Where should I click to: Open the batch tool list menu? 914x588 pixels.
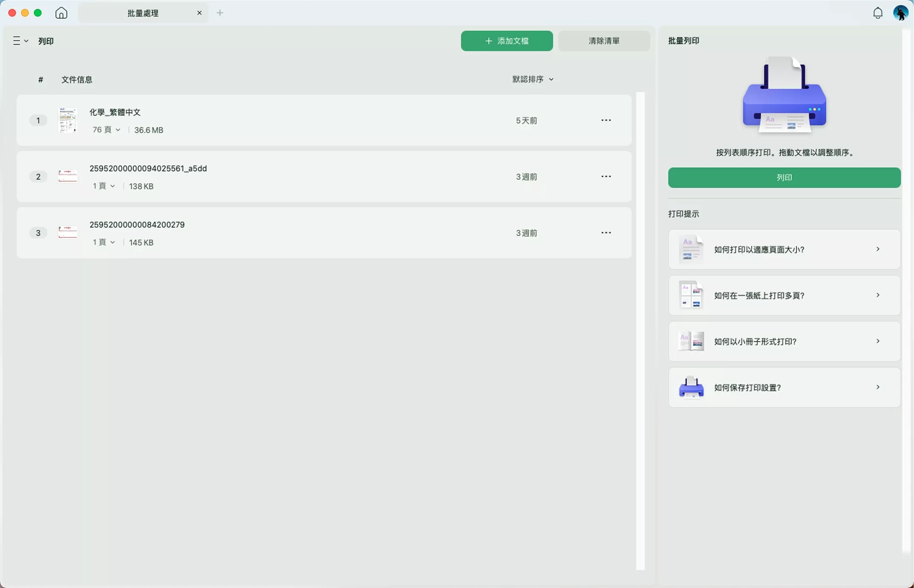(20, 41)
